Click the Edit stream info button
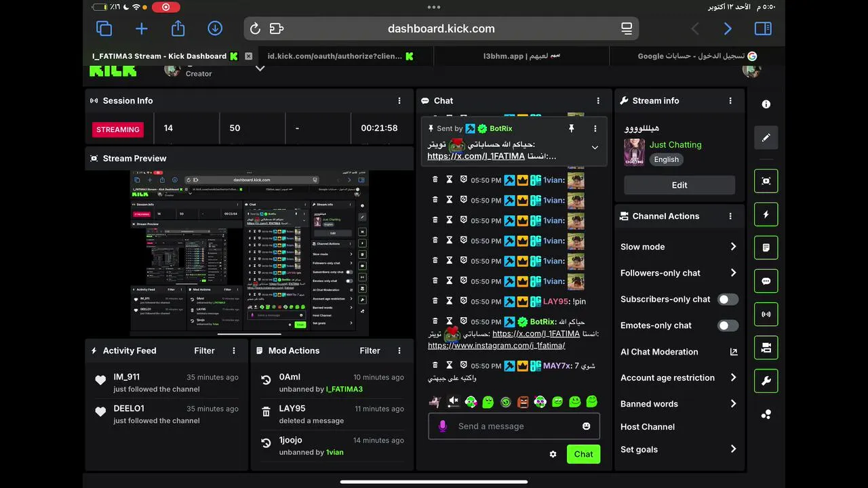The width and height of the screenshot is (868, 488). click(679, 185)
